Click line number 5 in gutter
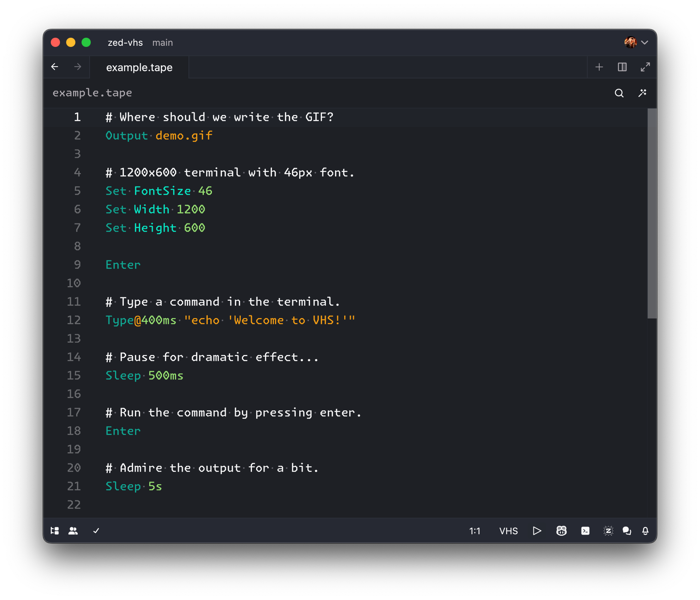700x600 pixels. (77, 191)
